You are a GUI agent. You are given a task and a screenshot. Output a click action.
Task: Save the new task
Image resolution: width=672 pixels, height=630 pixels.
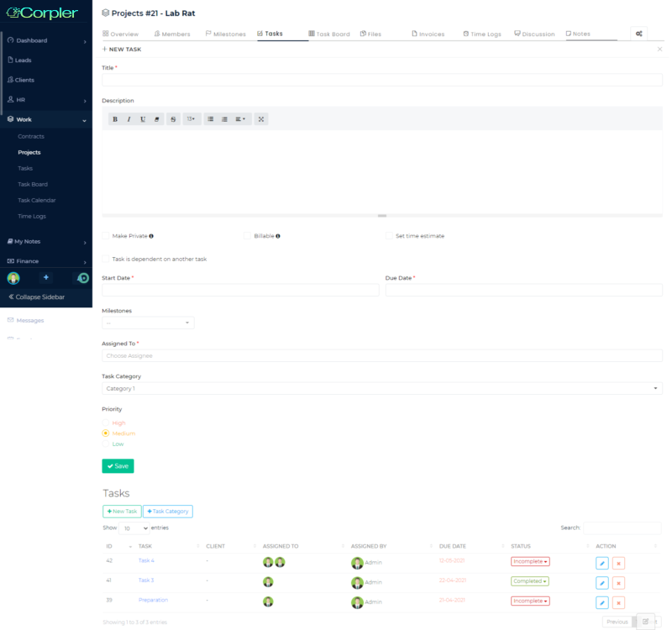pos(118,465)
